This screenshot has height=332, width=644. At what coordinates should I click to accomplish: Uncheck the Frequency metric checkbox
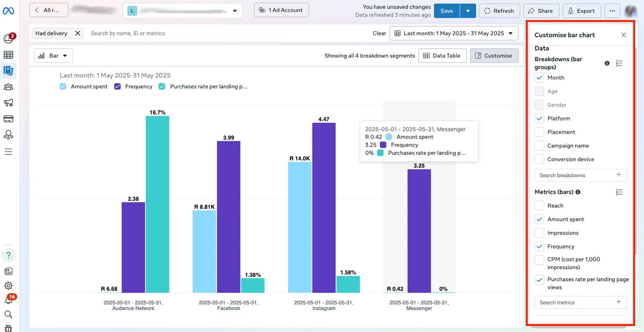click(539, 247)
